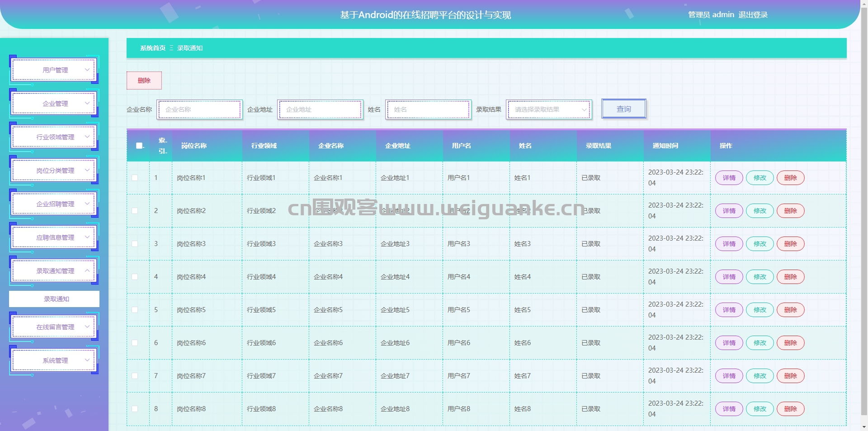
Task: Tick the checkbox for row 5
Action: 135,310
